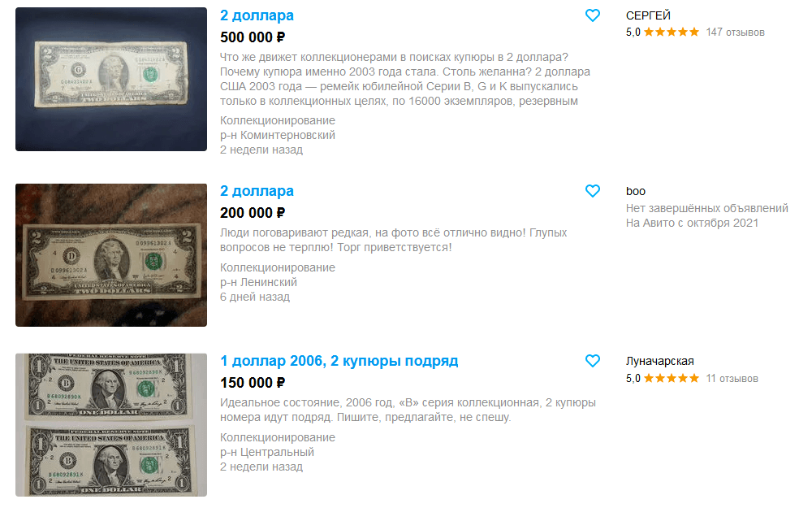Screen dimensions: 812x508
Task: View photo of two one-dollar bills
Action: (x=111, y=425)
